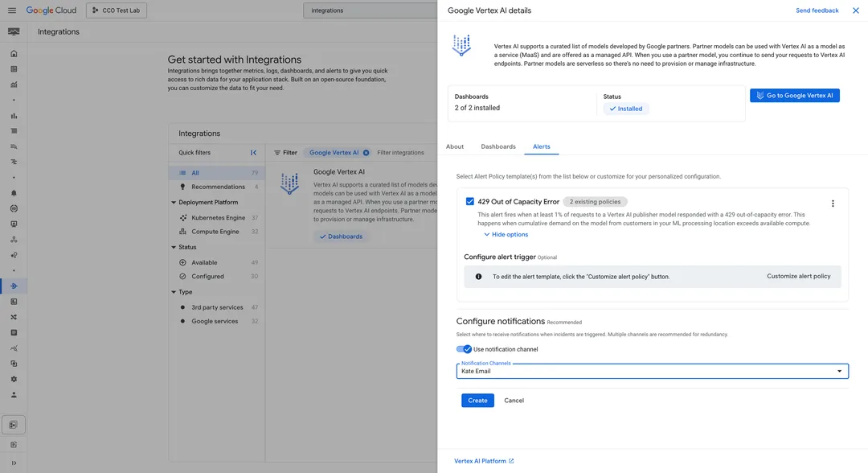Click the info icon in alert trigger notice
868x473 pixels.
pyautogui.click(x=479, y=277)
